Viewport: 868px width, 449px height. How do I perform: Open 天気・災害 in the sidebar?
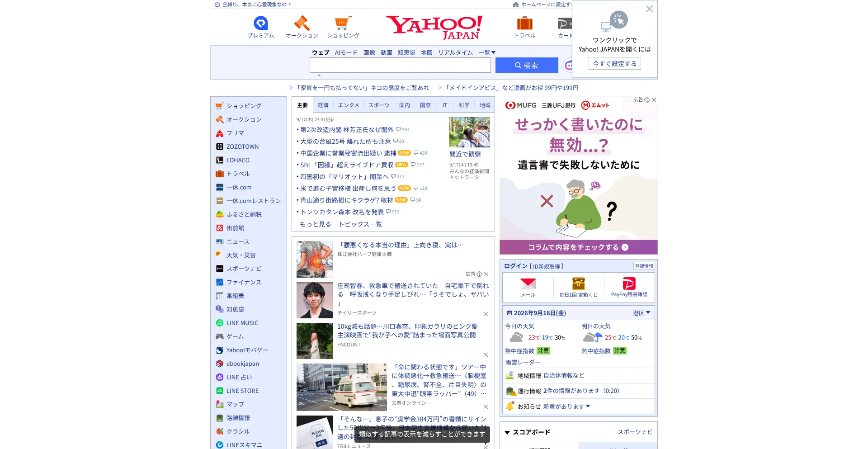coord(241,255)
